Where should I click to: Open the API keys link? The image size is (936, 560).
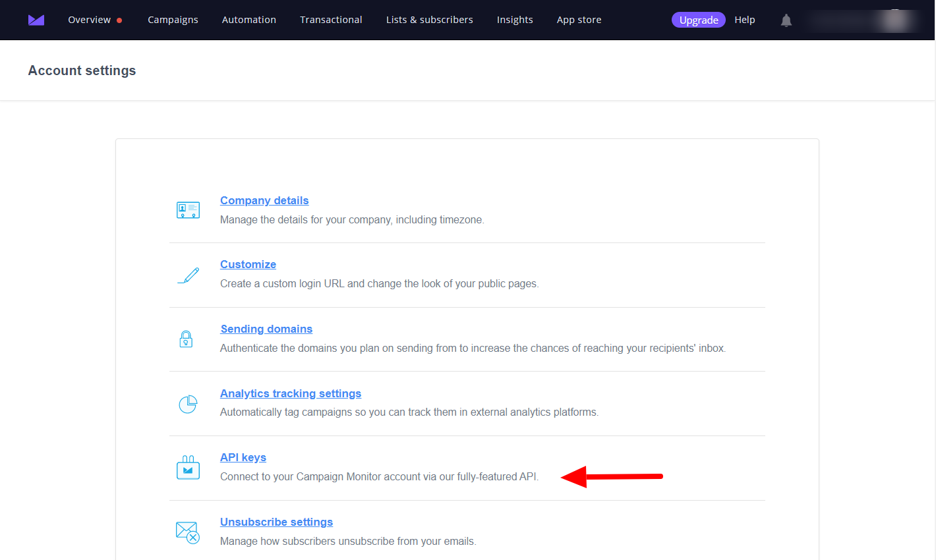[x=243, y=457]
